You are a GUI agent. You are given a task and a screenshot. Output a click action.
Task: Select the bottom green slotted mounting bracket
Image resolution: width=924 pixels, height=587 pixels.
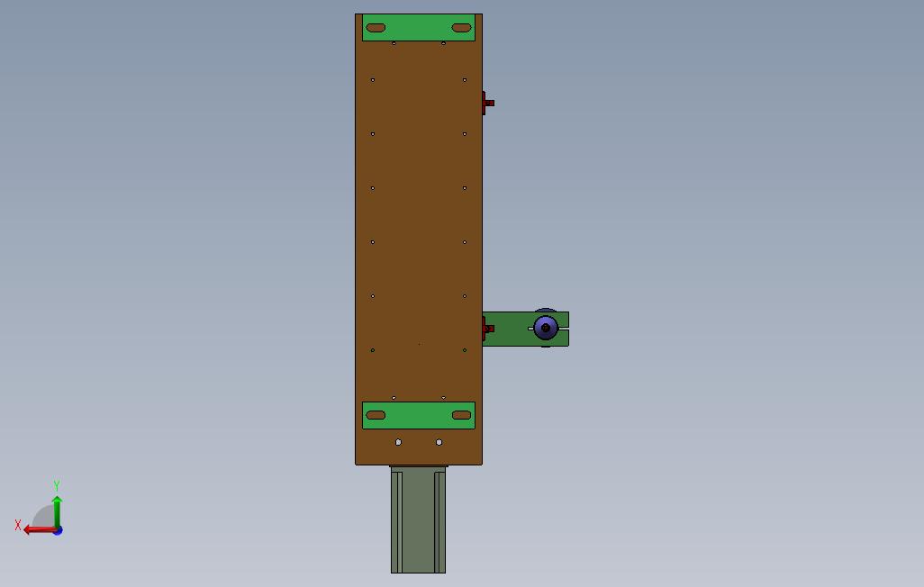[419, 416]
